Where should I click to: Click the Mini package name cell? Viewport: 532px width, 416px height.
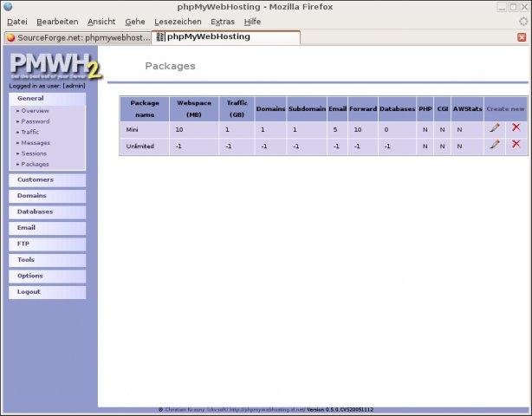click(145, 130)
